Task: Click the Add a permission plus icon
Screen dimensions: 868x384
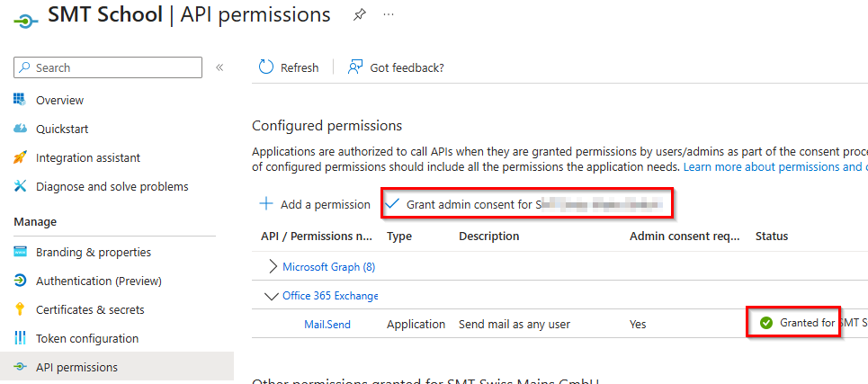Action: (266, 204)
